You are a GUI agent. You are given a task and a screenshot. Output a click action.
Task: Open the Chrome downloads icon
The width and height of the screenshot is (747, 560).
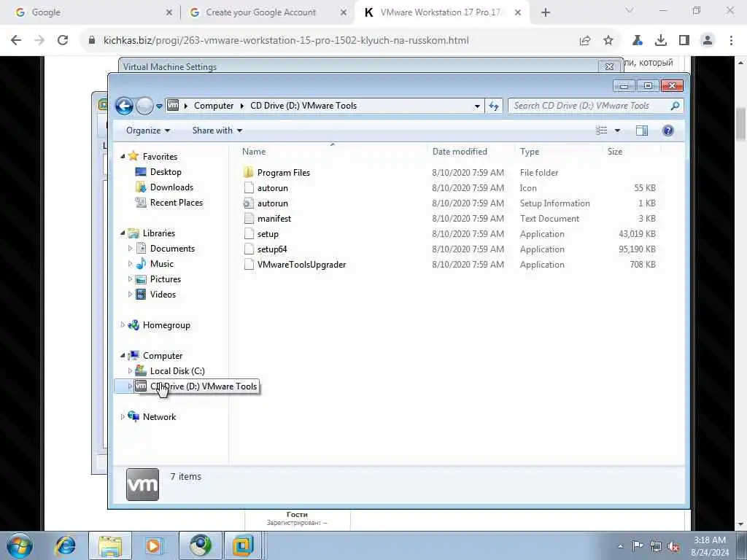661,41
